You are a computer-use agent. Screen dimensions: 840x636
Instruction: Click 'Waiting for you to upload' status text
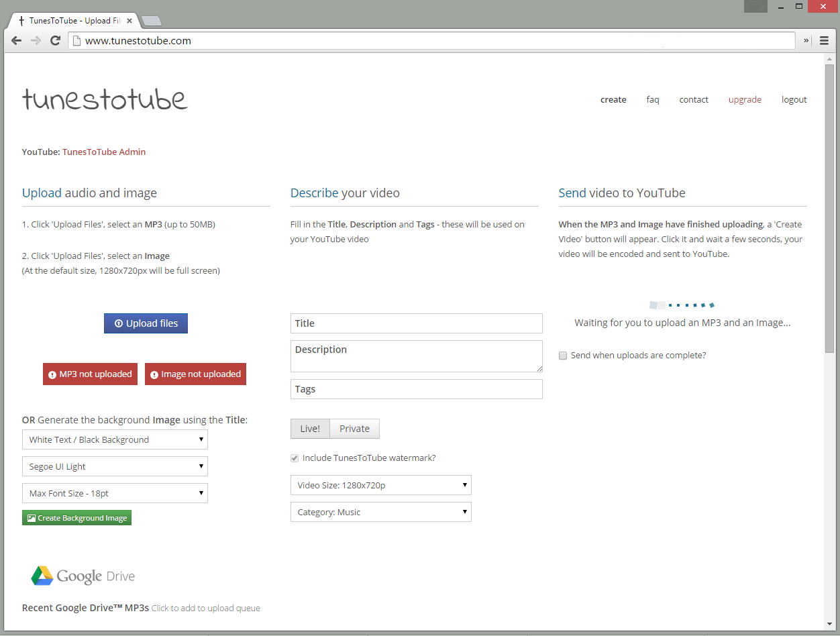tap(682, 323)
